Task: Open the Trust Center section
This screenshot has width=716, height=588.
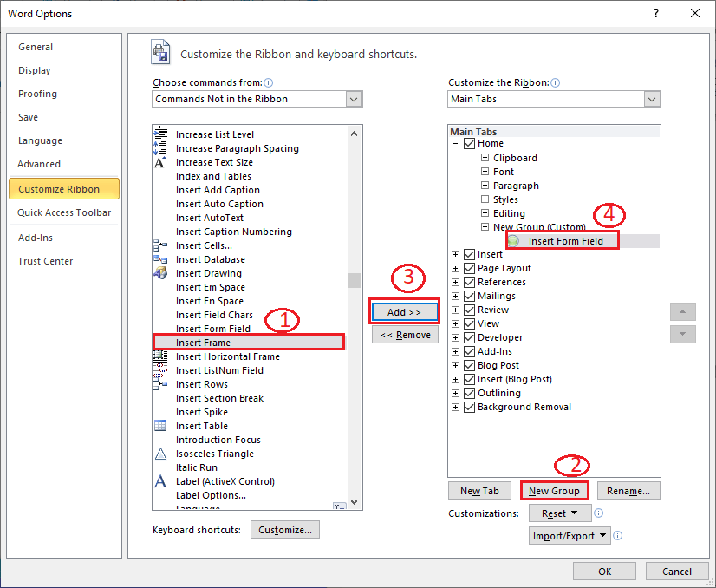Action: pyautogui.click(x=45, y=260)
